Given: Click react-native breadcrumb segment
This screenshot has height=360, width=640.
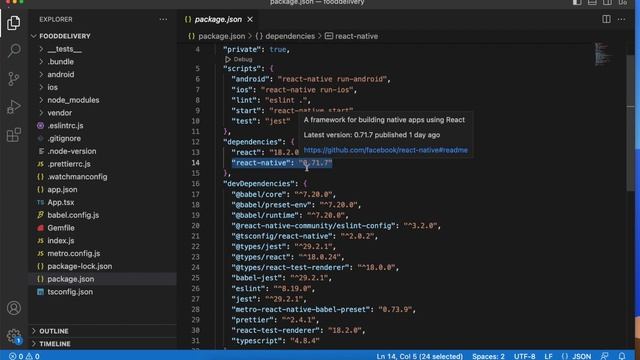Looking at the screenshot, I should (351, 36).
